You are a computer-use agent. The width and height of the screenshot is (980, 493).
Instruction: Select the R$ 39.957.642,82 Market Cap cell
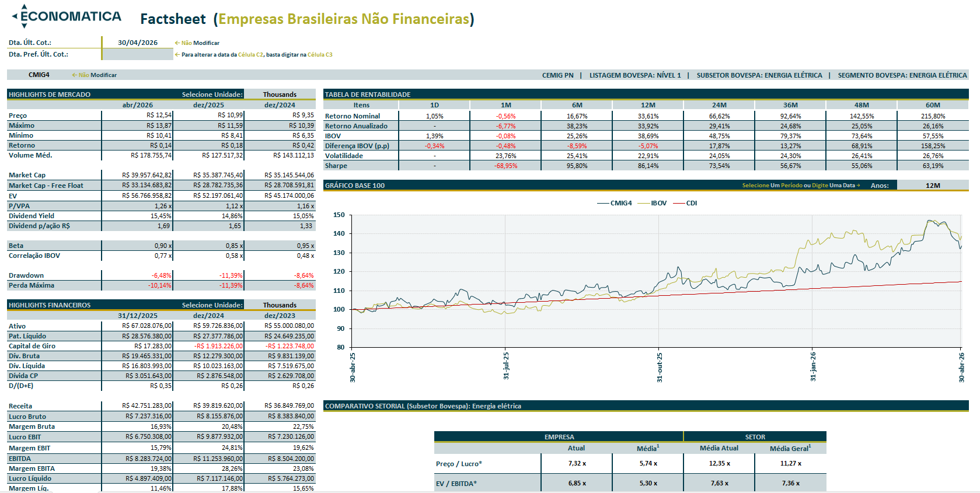coord(138,175)
